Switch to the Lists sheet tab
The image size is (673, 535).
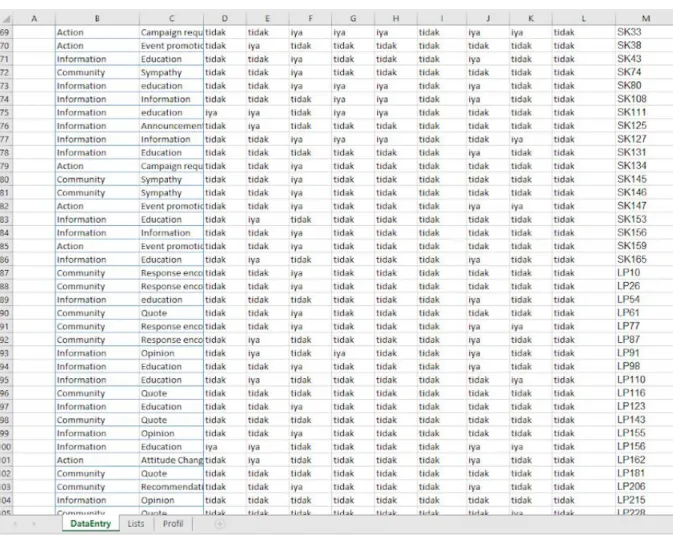pyautogui.click(x=136, y=524)
